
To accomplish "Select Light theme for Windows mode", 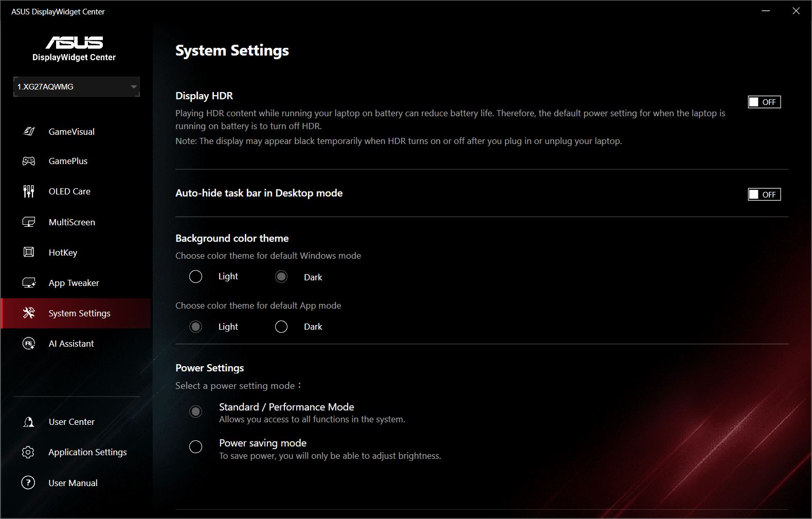I will pos(195,277).
